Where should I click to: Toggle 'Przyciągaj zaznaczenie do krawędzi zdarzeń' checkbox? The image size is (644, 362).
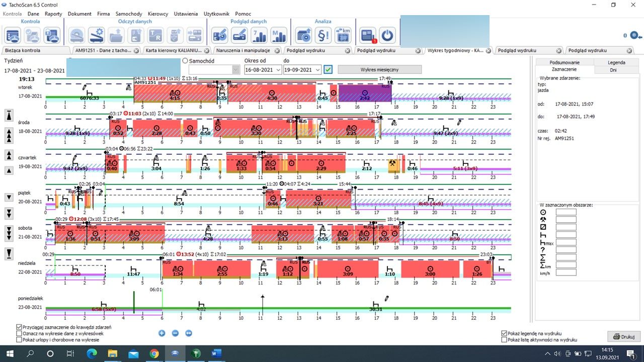[x=19, y=327]
